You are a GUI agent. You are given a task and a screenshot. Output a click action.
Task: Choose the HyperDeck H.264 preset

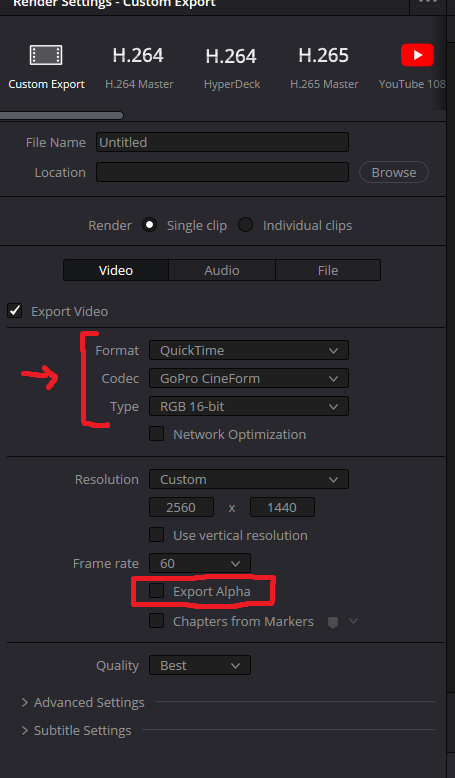tap(231, 66)
